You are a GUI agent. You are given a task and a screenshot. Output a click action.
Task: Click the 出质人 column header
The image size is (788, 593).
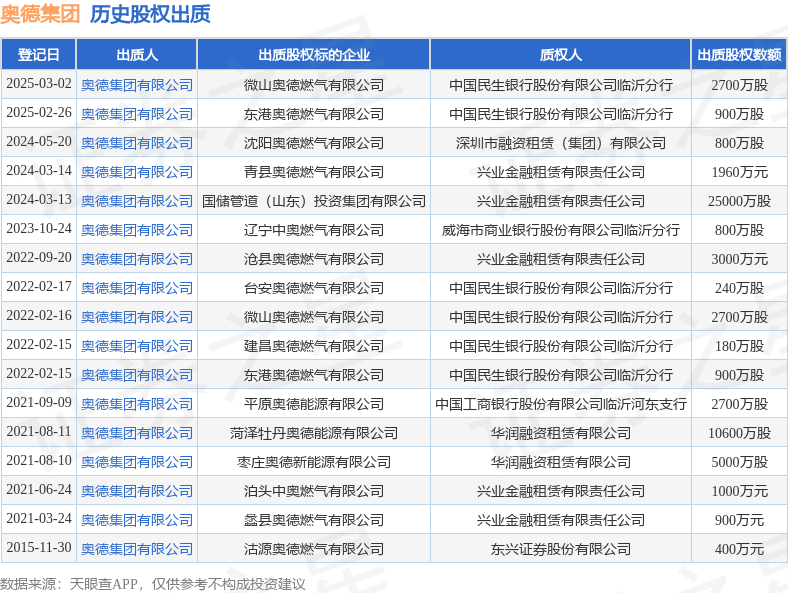137,54
